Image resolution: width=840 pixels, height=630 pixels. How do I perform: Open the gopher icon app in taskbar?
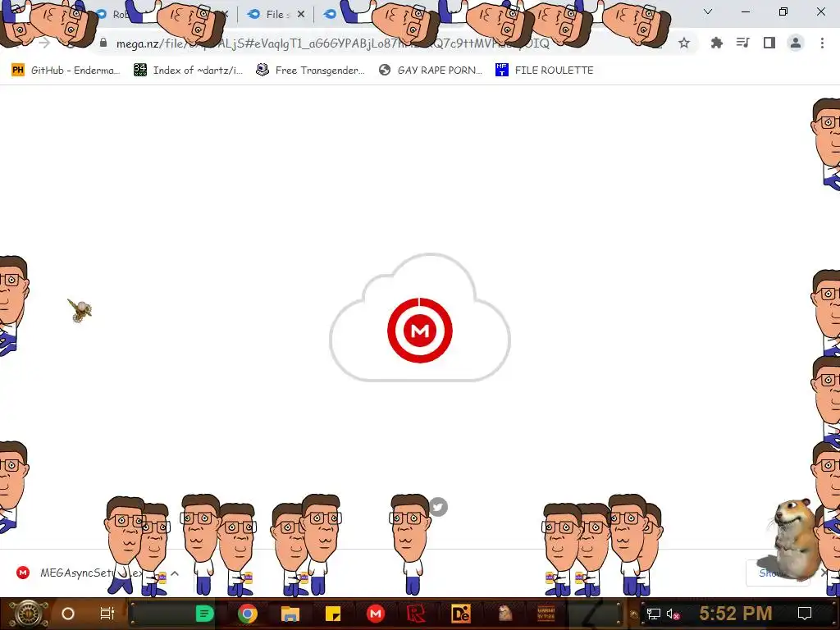coord(504,614)
